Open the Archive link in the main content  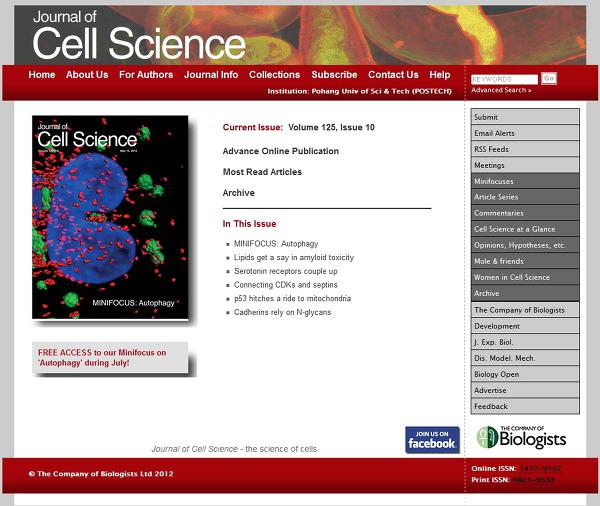(238, 193)
